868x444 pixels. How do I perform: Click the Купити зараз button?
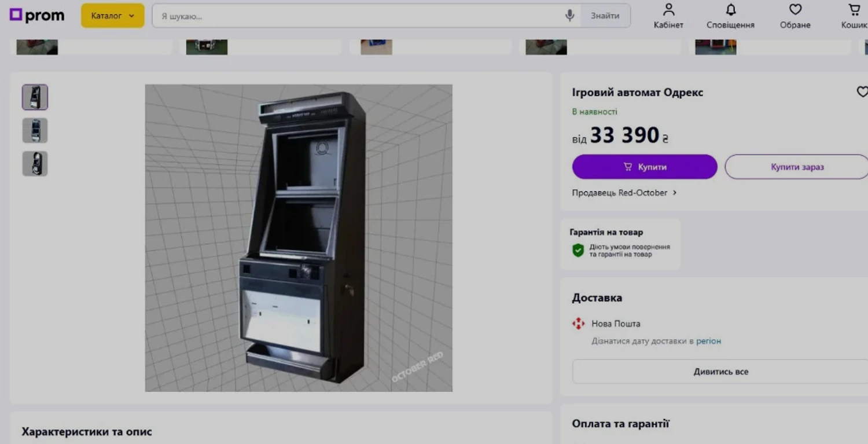click(x=797, y=167)
